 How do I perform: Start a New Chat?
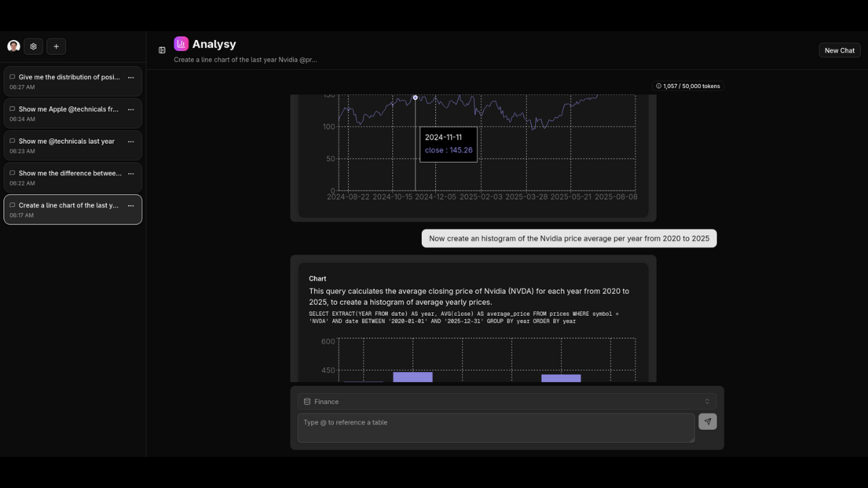pos(840,50)
